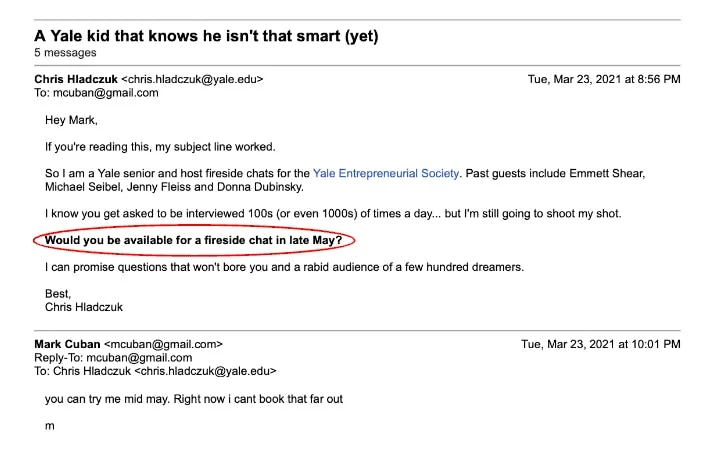Click the "Best," sign-off line

59,294
